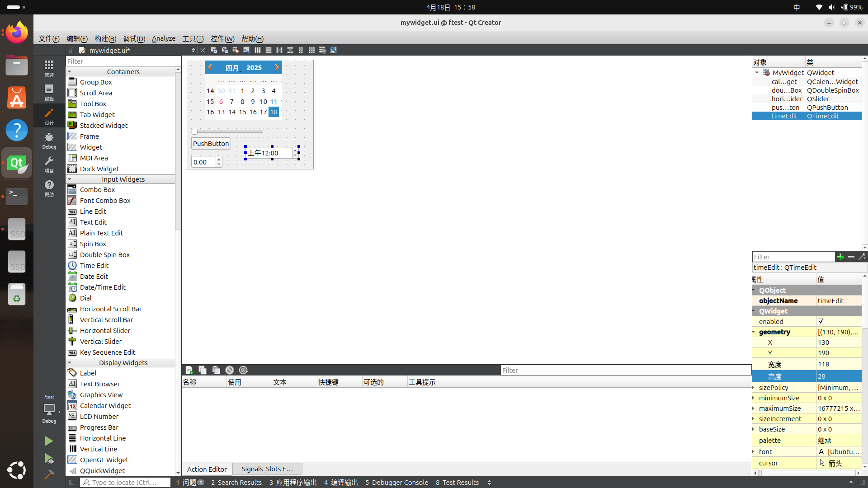Image resolution: width=868 pixels, height=488 pixels.
Task: Switch to Signals Slots Editor tab
Action: (267, 469)
